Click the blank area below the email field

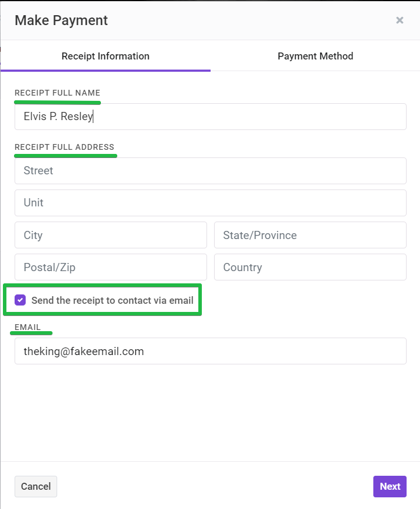(211, 412)
